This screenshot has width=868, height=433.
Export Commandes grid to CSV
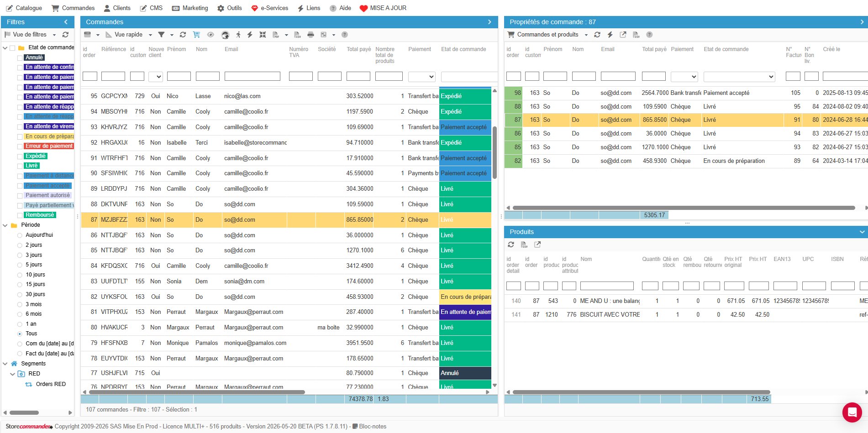click(x=298, y=35)
